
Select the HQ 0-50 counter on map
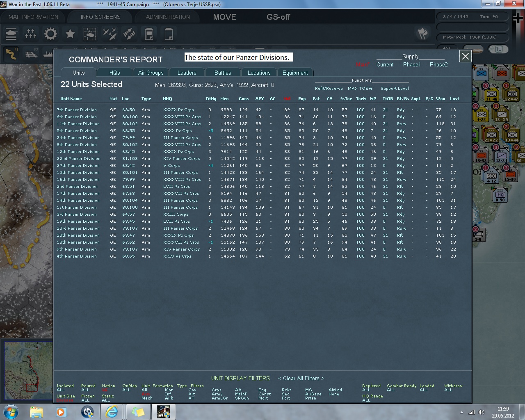coord(500,195)
